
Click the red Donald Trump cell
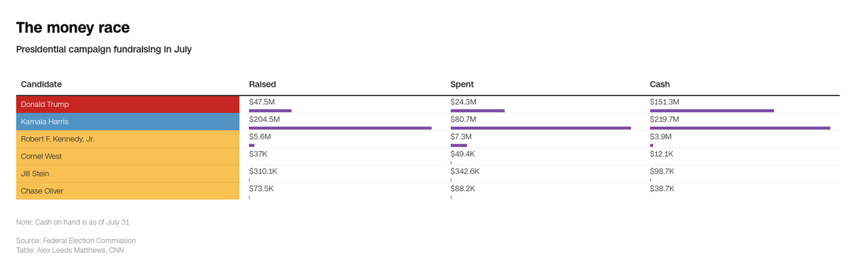coord(127,104)
